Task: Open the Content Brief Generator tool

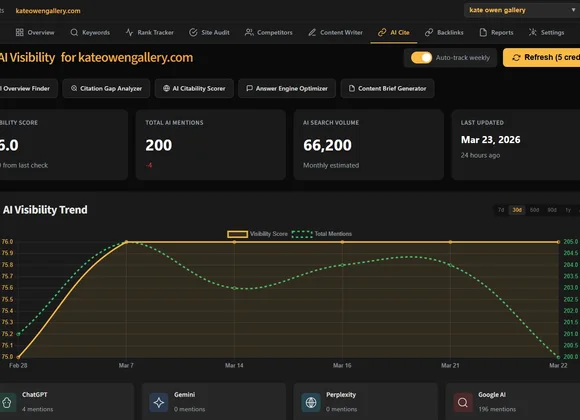Action: (x=387, y=88)
